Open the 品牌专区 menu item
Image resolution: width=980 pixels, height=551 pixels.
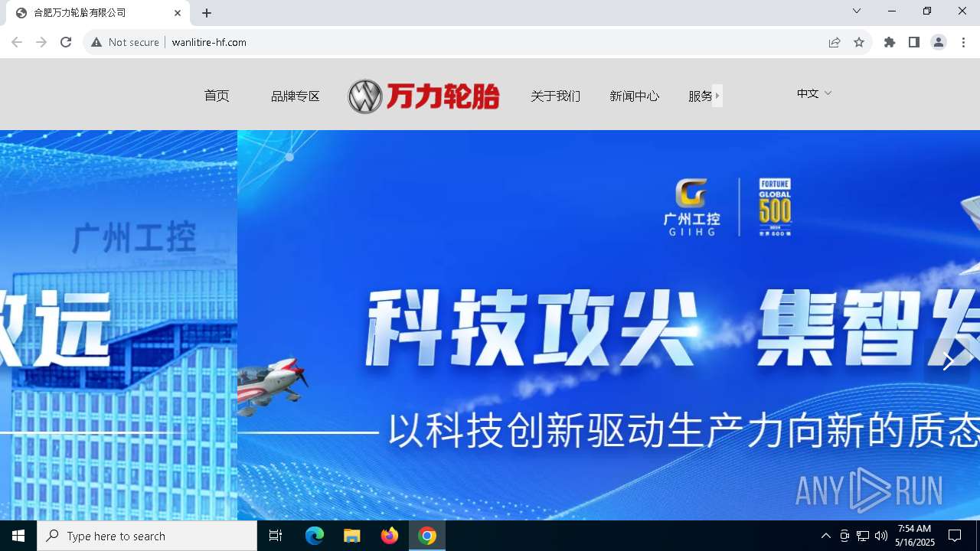click(296, 96)
